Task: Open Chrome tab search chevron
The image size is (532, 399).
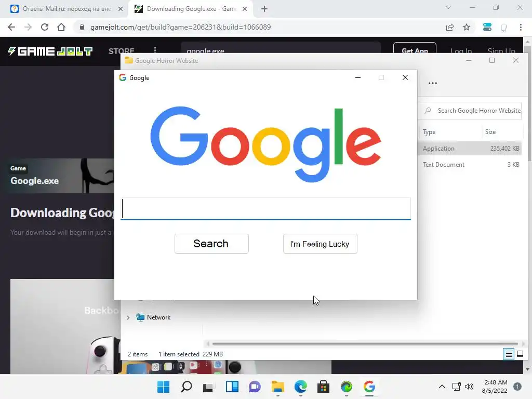Action: [448, 7]
